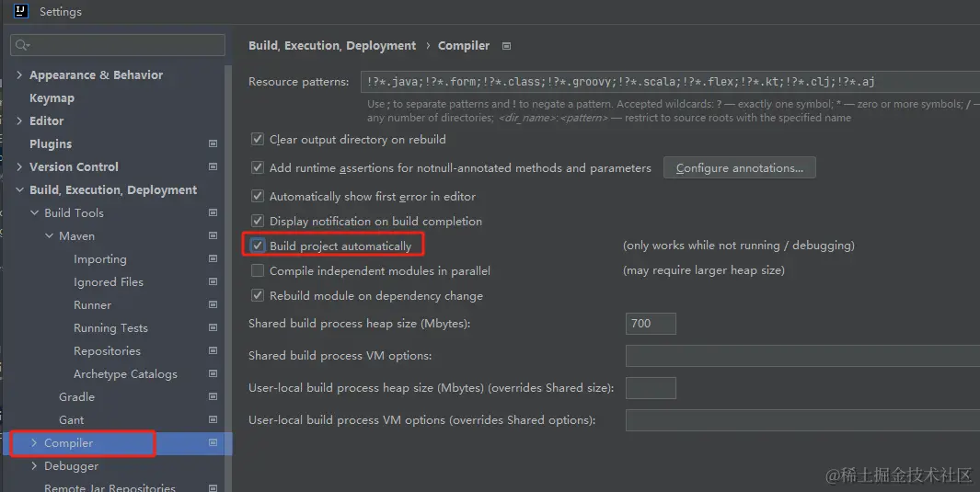Image resolution: width=980 pixels, height=492 pixels.
Task: Expand the Appearance & Behavior section
Action: click(x=19, y=75)
